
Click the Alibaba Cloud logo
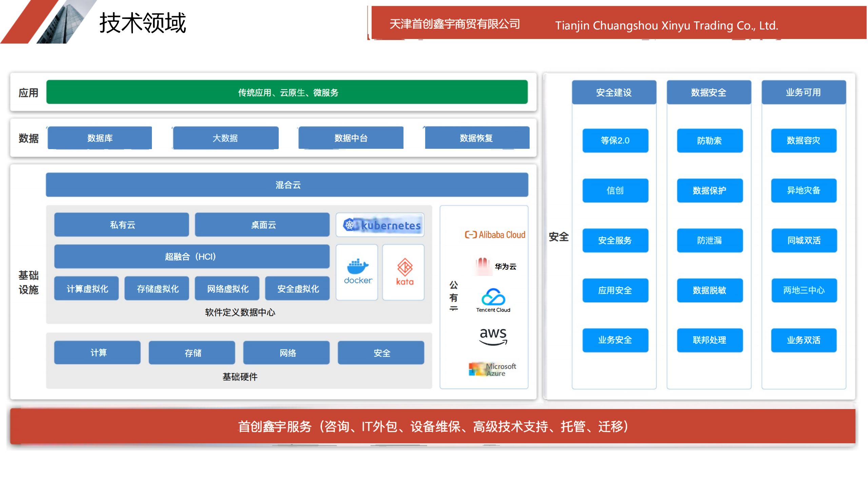(x=495, y=235)
